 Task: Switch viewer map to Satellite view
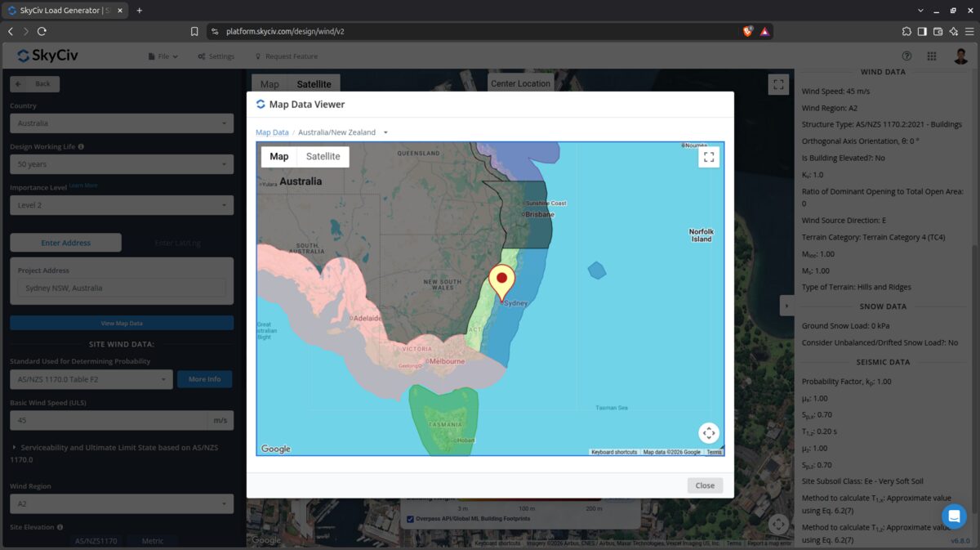pyautogui.click(x=323, y=156)
